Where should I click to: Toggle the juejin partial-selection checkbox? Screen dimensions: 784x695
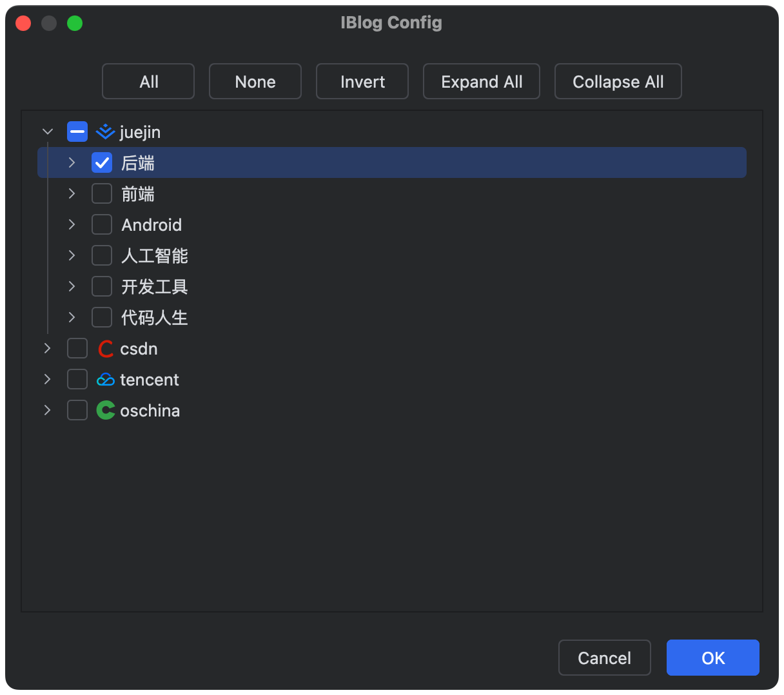point(77,132)
